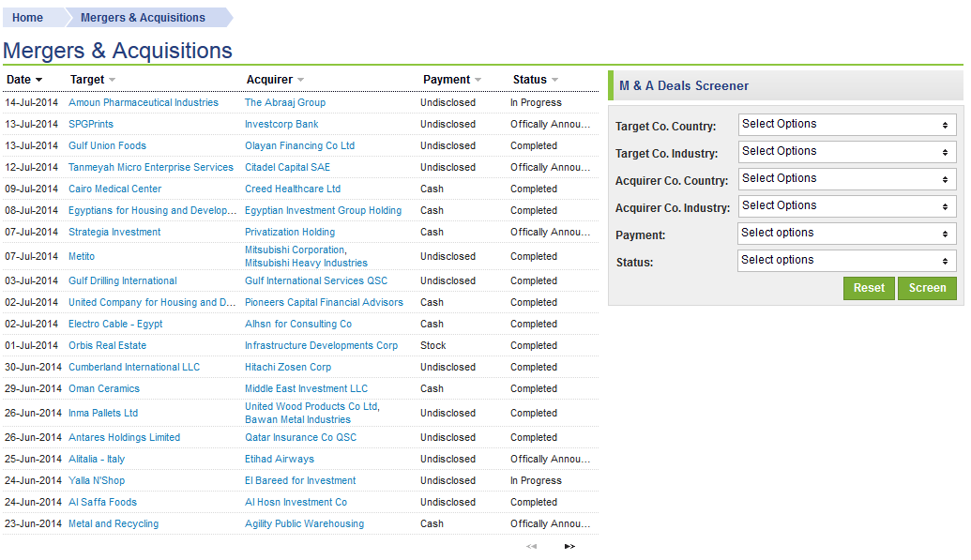Open Tanmeyah Micro Enterprise Services link
This screenshot has height=560, width=971.
click(x=150, y=168)
